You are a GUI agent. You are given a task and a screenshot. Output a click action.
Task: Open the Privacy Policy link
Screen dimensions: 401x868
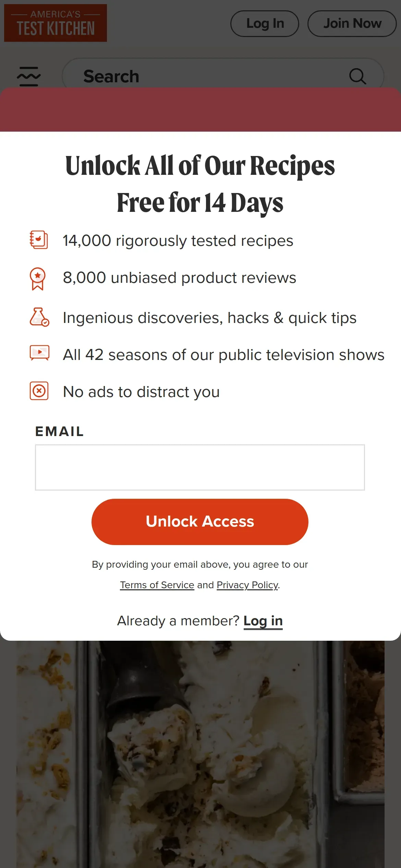(x=247, y=585)
